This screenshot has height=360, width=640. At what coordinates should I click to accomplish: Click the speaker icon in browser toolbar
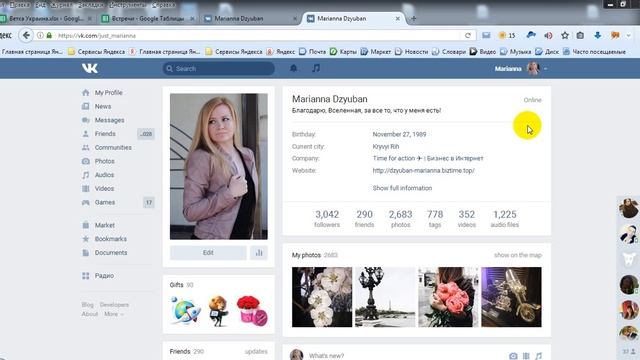coord(548,36)
